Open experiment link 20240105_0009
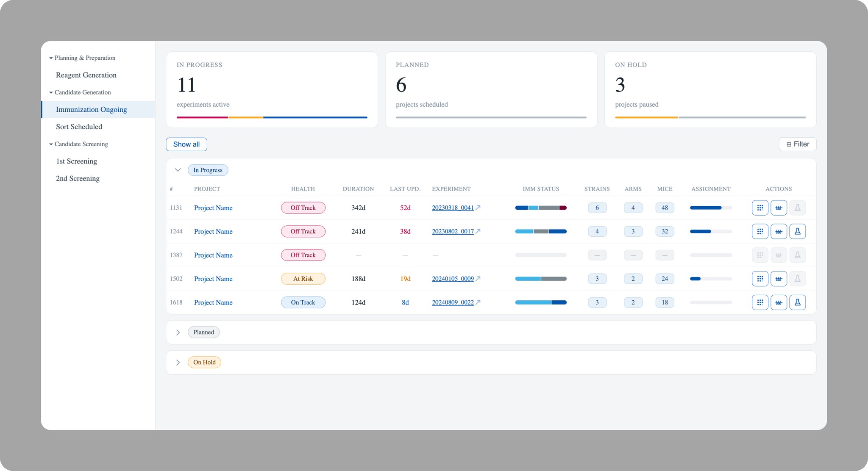 click(x=453, y=279)
